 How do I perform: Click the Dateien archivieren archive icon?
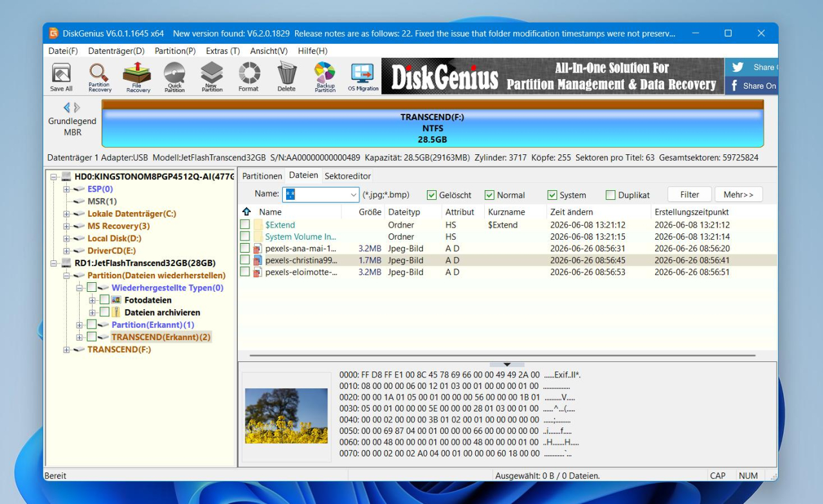coord(116,312)
